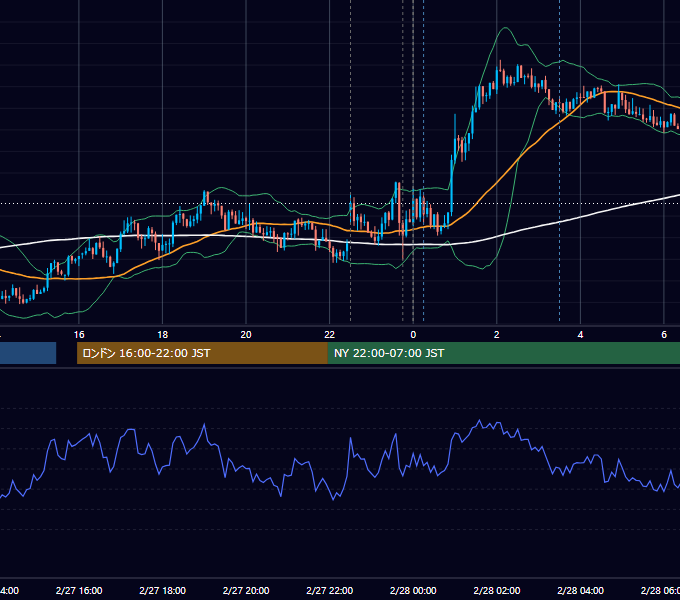Image resolution: width=680 pixels, height=600 pixels.
Task: Click the 22 hour label on price chart axis
Action: coord(330,335)
